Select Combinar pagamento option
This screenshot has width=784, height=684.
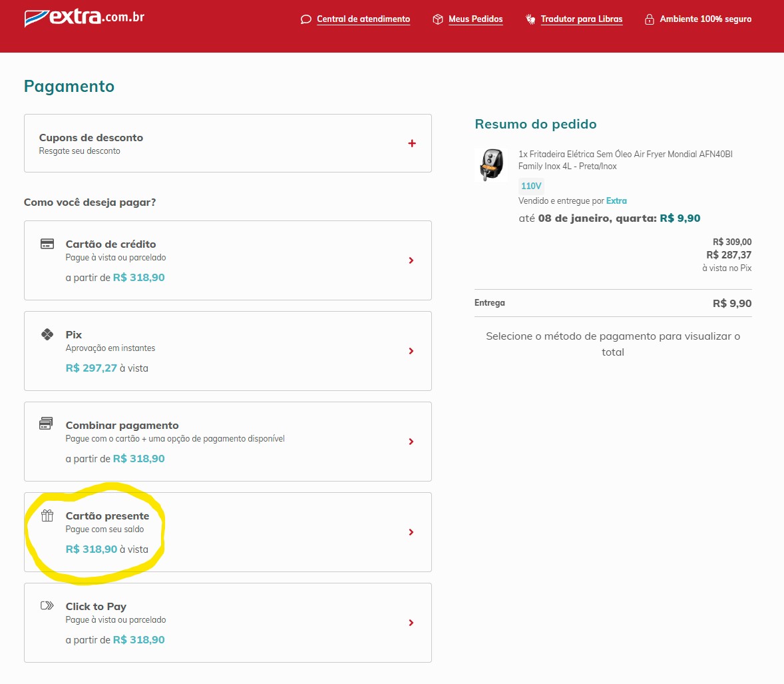[x=228, y=442]
